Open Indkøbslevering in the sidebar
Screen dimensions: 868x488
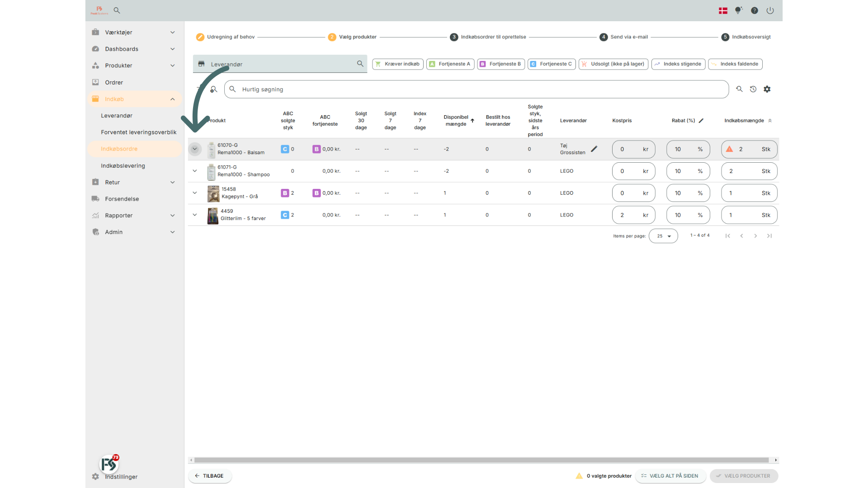pyautogui.click(x=123, y=166)
